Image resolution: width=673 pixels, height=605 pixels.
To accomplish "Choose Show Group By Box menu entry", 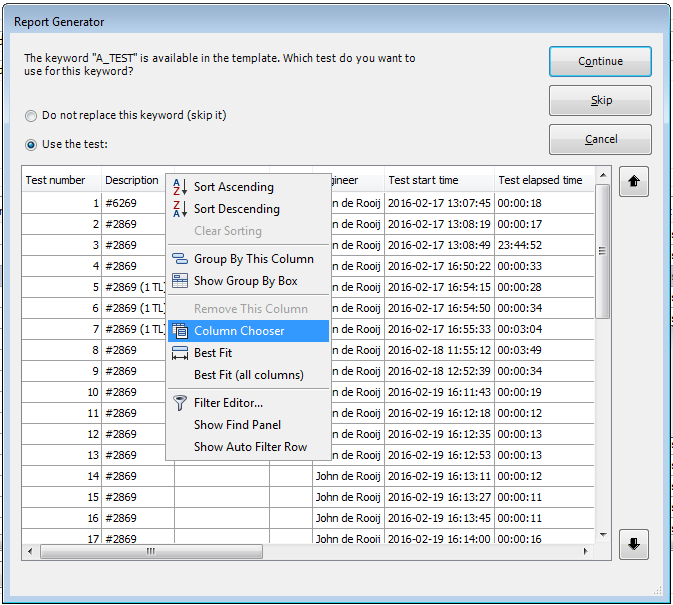I will [x=249, y=281].
